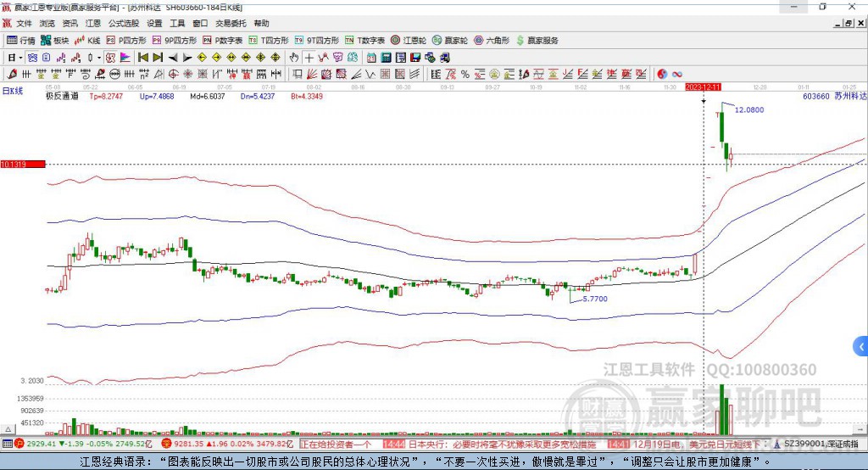868x470 pixels.
Task: Jump to last bar with green skip-forward icon
Action: coord(158,58)
